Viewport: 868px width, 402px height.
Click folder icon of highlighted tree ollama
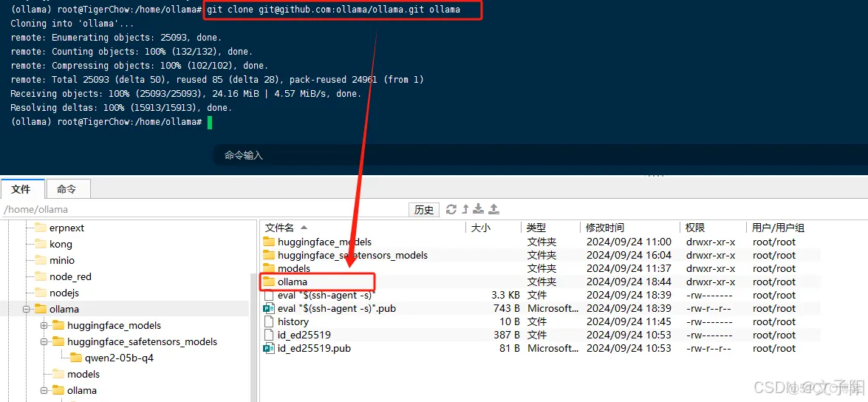tap(40, 309)
